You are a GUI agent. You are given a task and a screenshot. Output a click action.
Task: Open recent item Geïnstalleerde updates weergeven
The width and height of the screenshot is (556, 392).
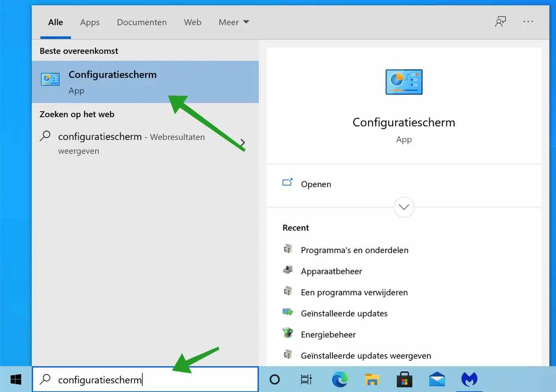point(366,355)
